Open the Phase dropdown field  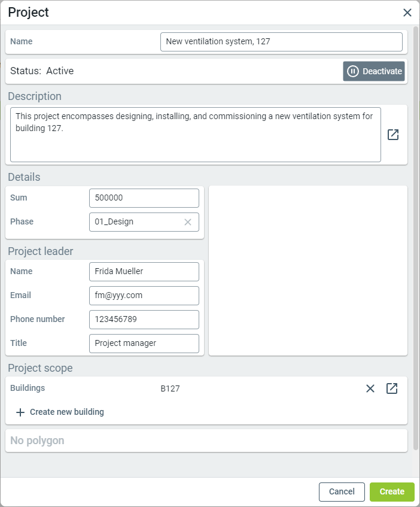[138, 222]
